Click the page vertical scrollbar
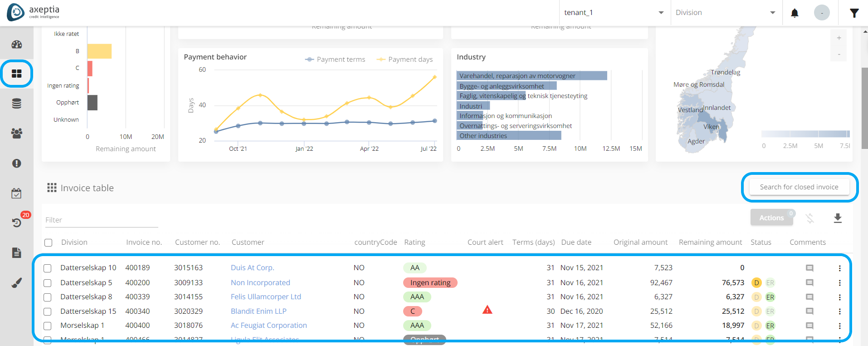The image size is (868, 346). pos(864,108)
